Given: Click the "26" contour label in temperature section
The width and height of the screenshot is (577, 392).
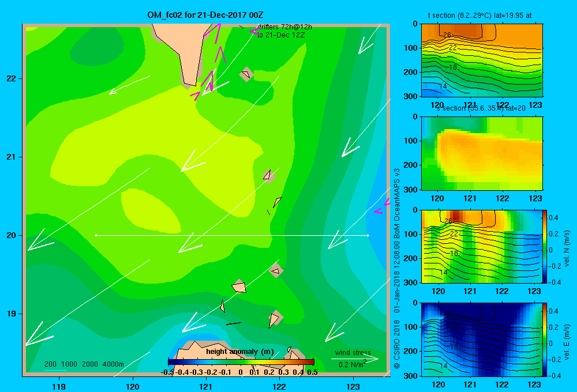Looking at the screenshot, I should (447, 35).
